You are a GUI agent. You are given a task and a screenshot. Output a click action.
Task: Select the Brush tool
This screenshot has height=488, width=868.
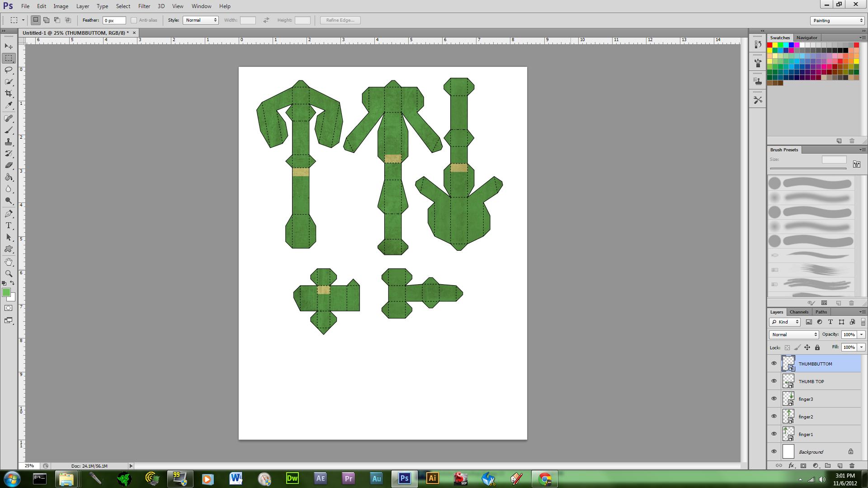[x=9, y=130]
